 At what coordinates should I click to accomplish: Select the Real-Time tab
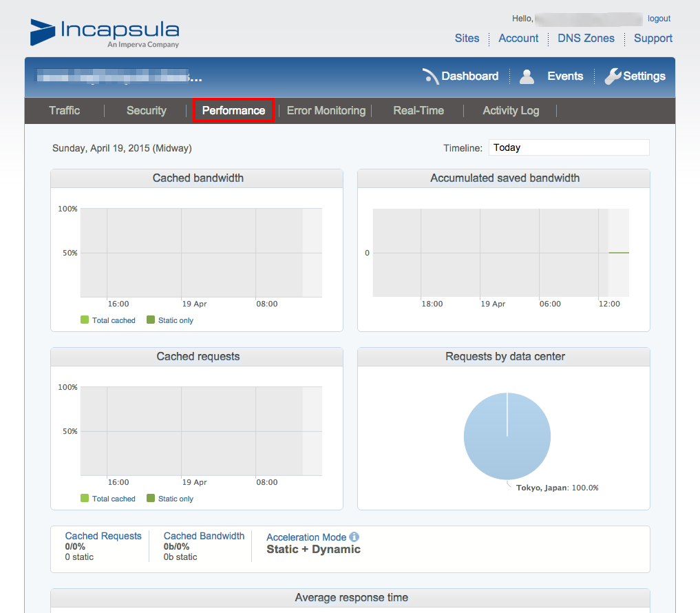coord(418,111)
